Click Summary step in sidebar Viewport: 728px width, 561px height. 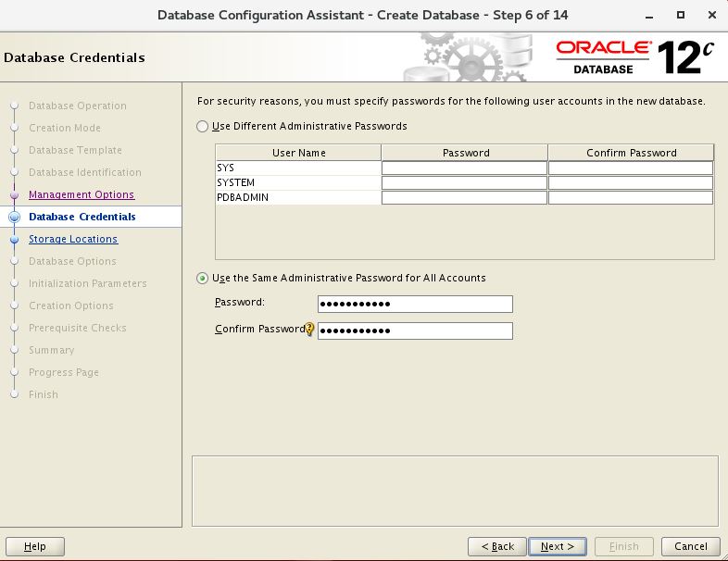52,350
